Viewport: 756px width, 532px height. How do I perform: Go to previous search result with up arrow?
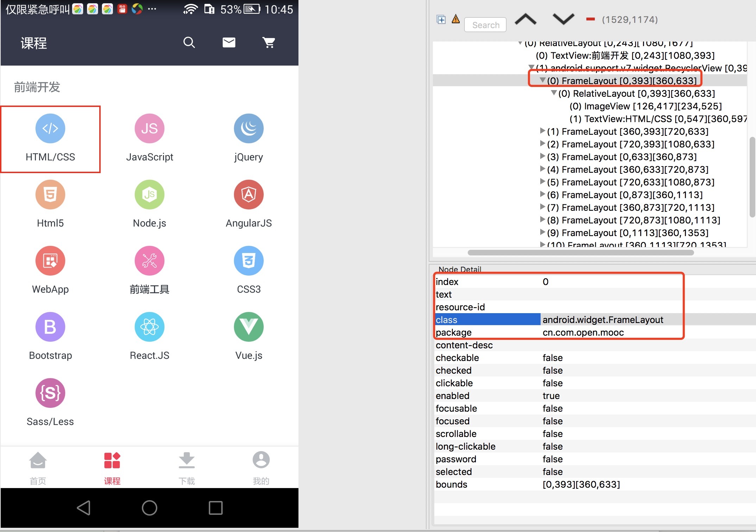coord(525,19)
